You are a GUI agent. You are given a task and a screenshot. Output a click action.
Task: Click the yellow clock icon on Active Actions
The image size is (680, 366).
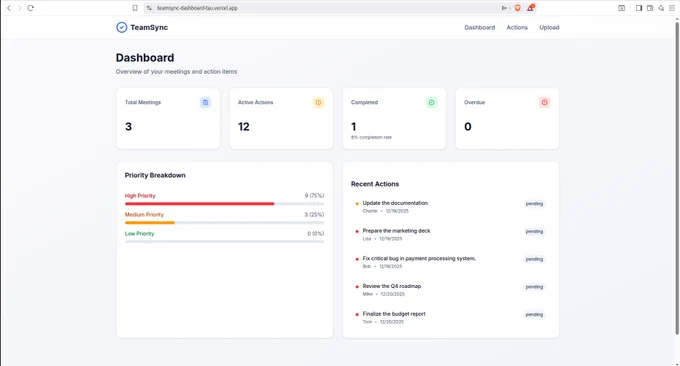click(x=318, y=102)
